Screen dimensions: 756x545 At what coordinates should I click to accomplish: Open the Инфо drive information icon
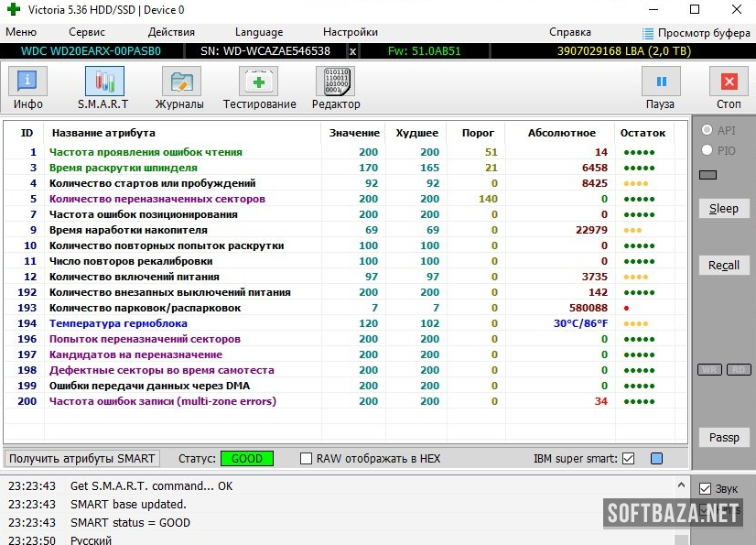click(x=27, y=82)
